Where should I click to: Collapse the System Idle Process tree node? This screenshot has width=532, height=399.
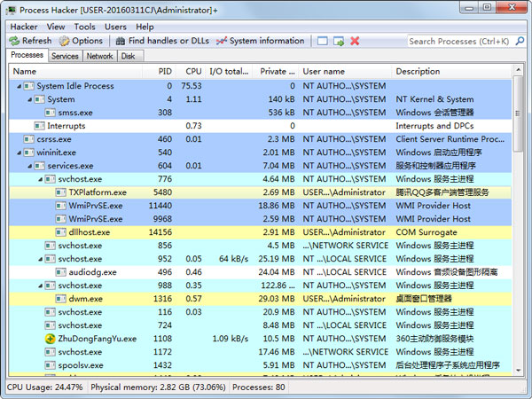(18, 86)
